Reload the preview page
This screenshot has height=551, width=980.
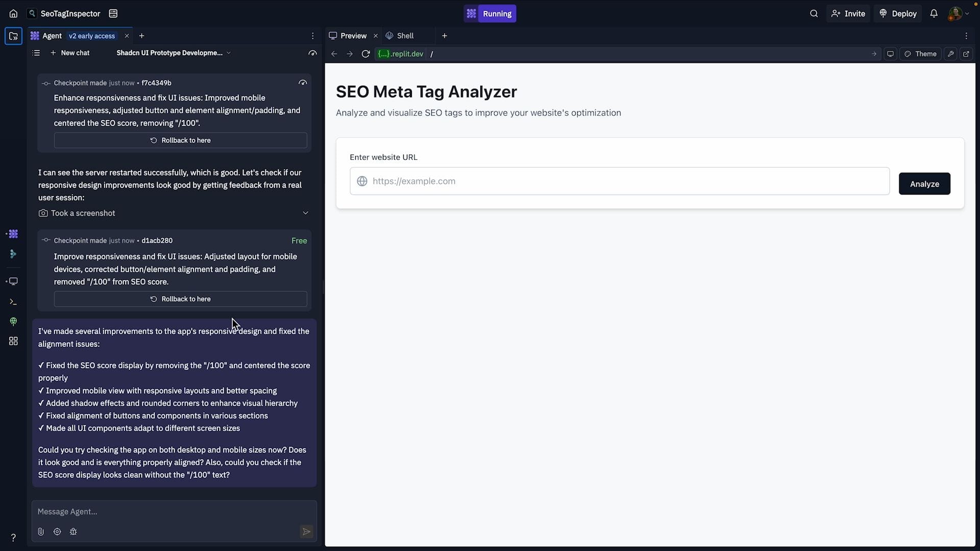pos(365,54)
